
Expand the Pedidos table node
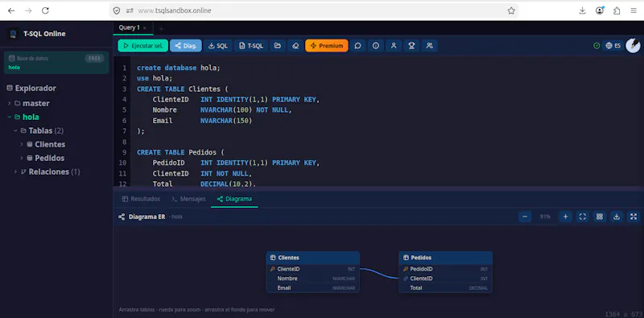[x=22, y=158]
